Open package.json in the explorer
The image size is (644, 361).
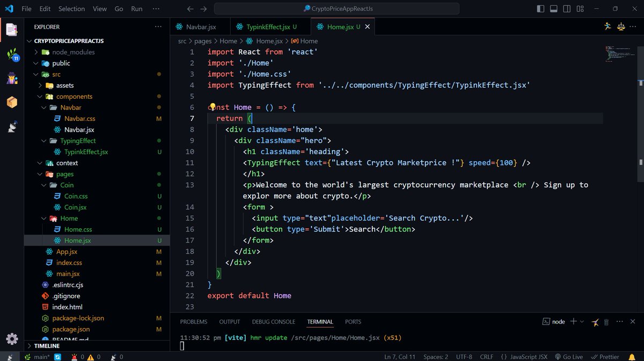click(x=71, y=329)
